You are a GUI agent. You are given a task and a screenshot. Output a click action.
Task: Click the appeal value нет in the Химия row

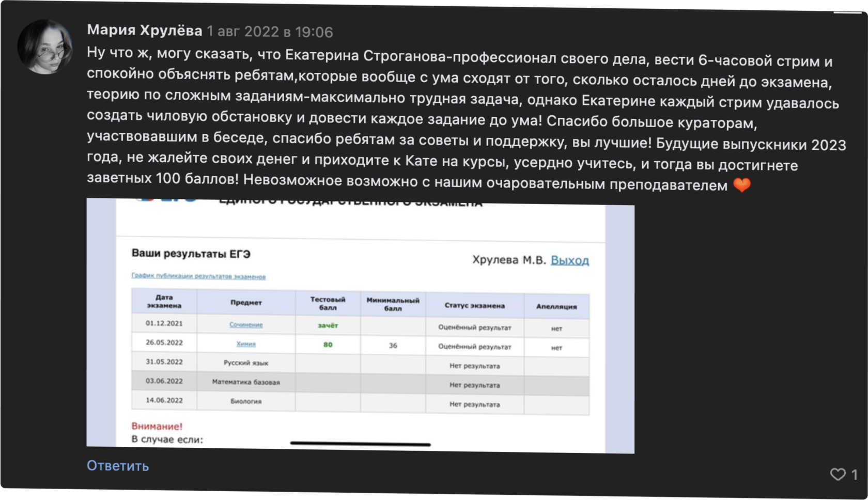pyautogui.click(x=556, y=348)
